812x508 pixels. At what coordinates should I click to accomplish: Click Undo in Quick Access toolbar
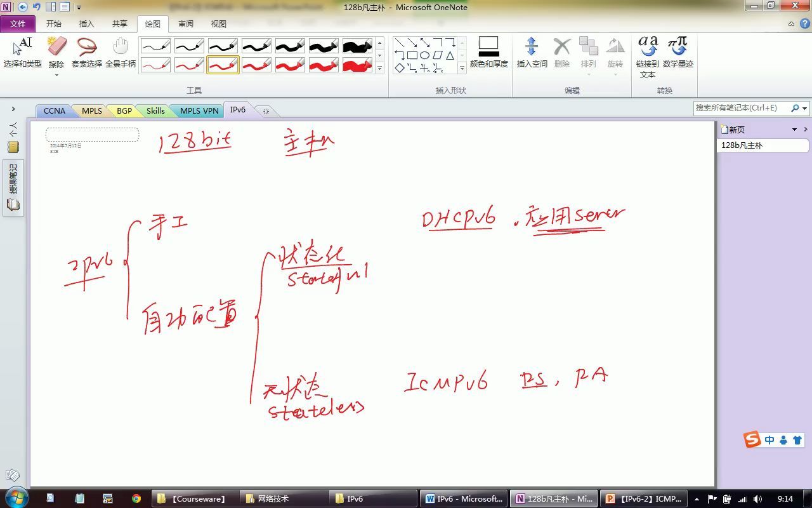[36, 7]
